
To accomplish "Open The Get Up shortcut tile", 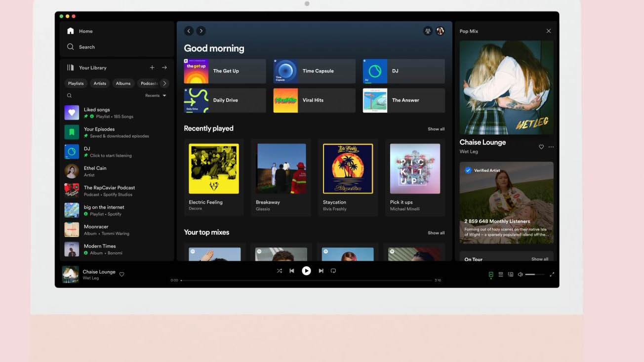I will click(225, 71).
